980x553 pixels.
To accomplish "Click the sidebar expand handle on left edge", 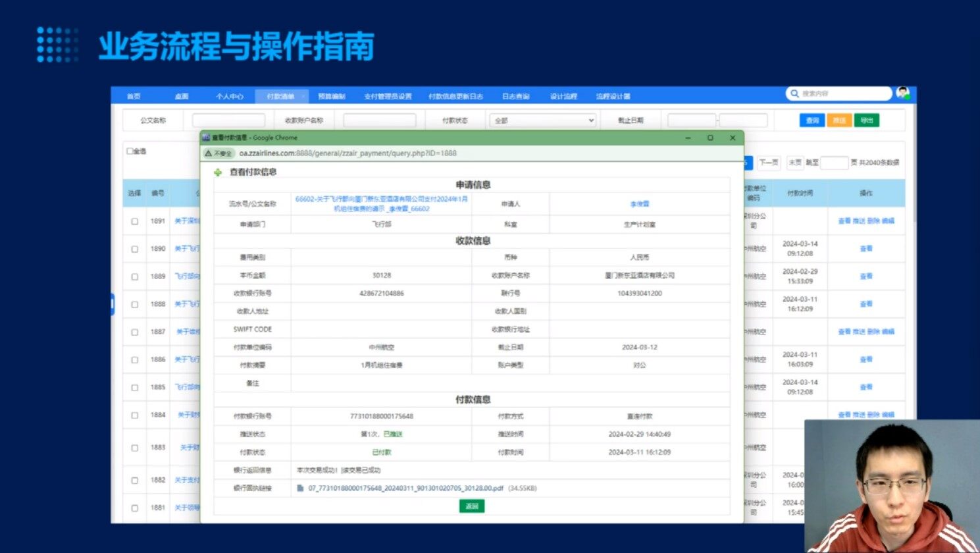I will click(113, 303).
